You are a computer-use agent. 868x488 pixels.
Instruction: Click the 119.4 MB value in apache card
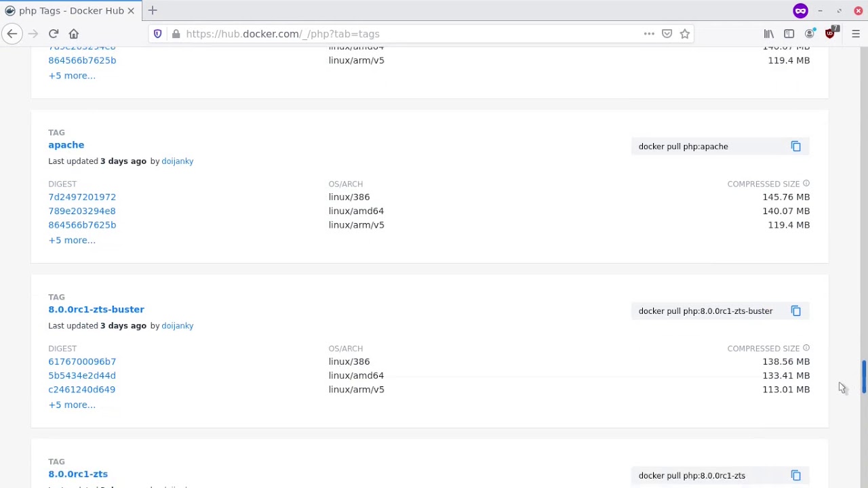789,225
